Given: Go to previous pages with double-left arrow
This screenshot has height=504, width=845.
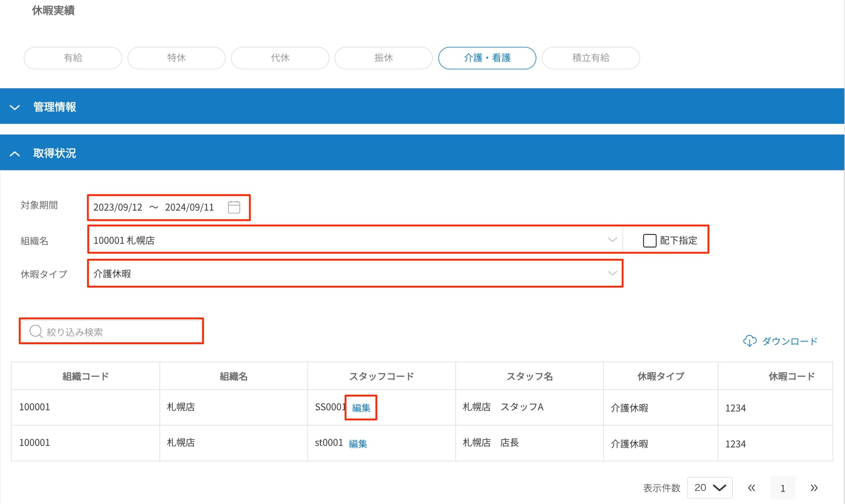Looking at the screenshot, I should (x=751, y=488).
